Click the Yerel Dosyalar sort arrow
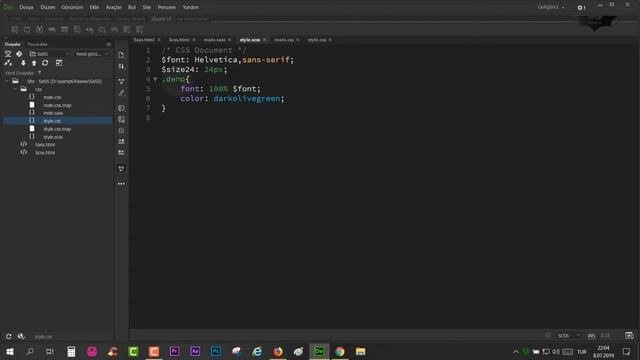This screenshot has height=360, width=640. [40, 73]
